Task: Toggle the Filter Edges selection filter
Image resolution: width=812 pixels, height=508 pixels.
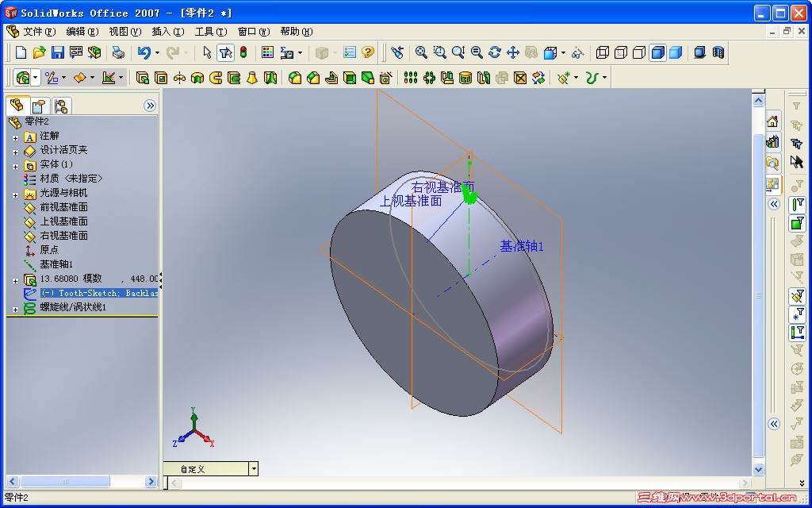Action: [797, 204]
